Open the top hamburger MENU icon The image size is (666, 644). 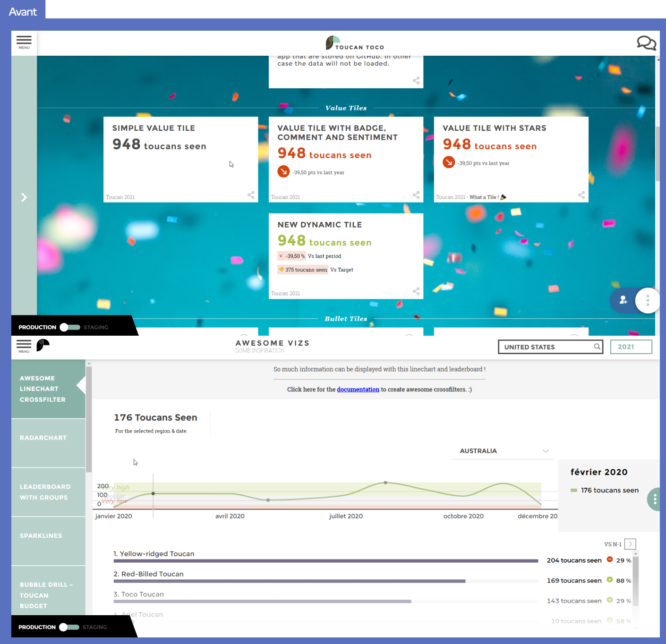point(24,42)
